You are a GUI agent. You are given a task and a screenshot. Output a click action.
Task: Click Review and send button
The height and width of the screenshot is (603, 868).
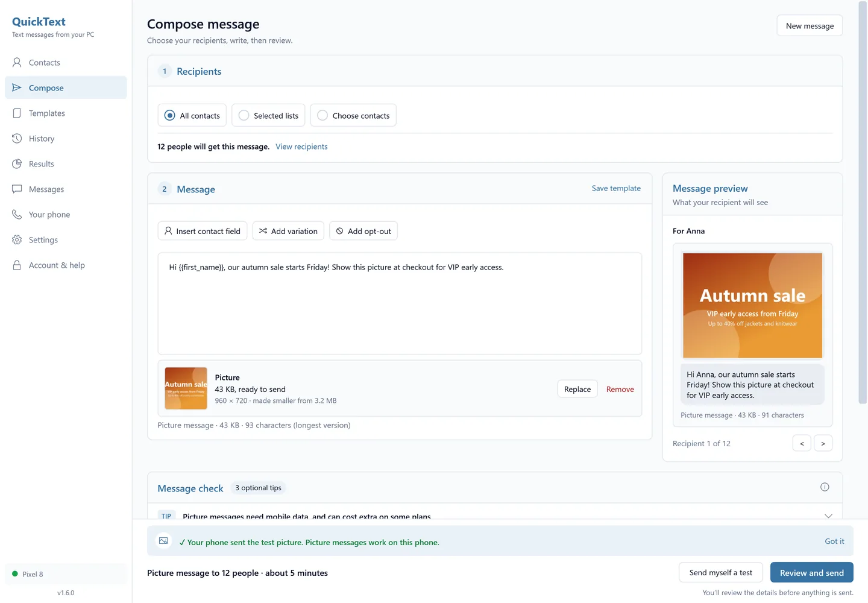pyautogui.click(x=812, y=573)
